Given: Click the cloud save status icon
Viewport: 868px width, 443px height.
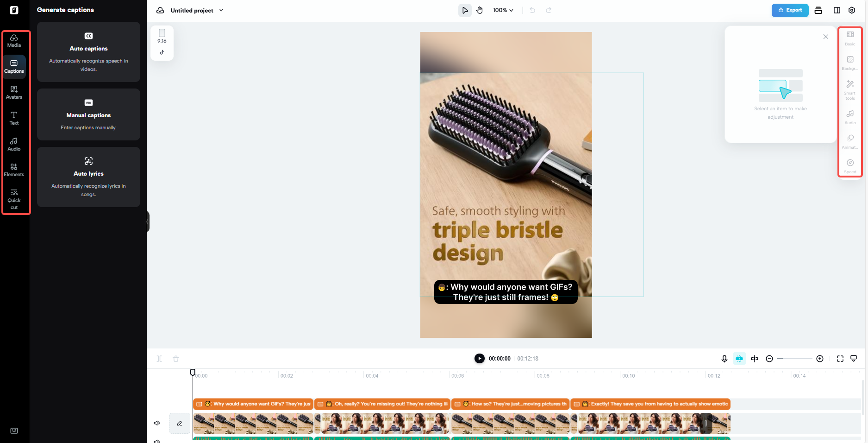Looking at the screenshot, I should pos(160,10).
